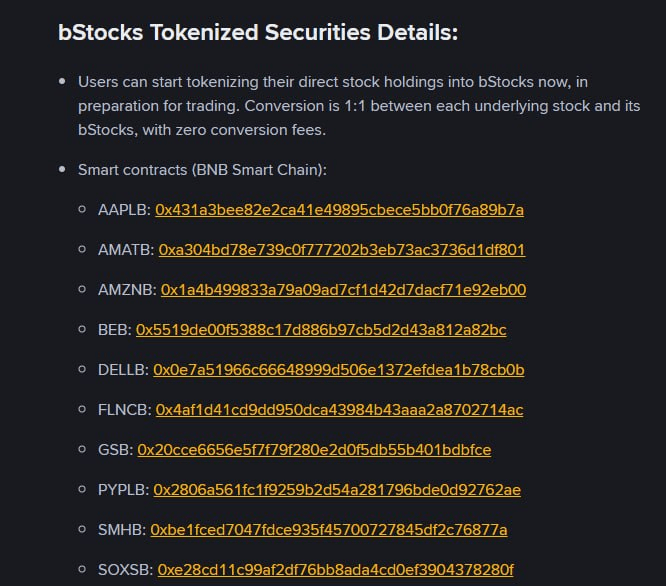
Task: Click the GSB ticker label
Action: click(x=116, y=450)
